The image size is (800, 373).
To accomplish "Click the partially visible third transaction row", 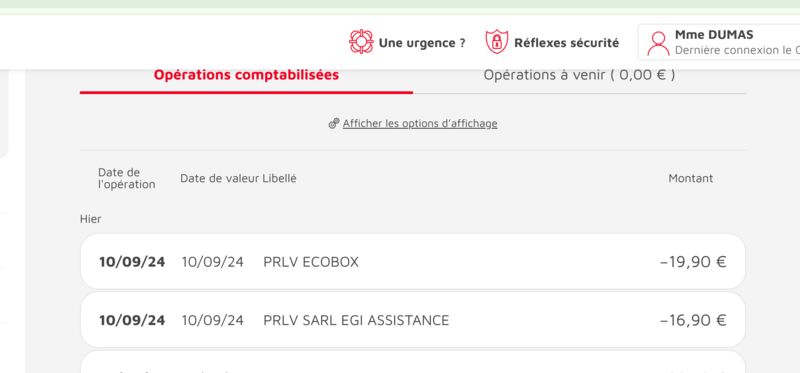I will (413, 362).
